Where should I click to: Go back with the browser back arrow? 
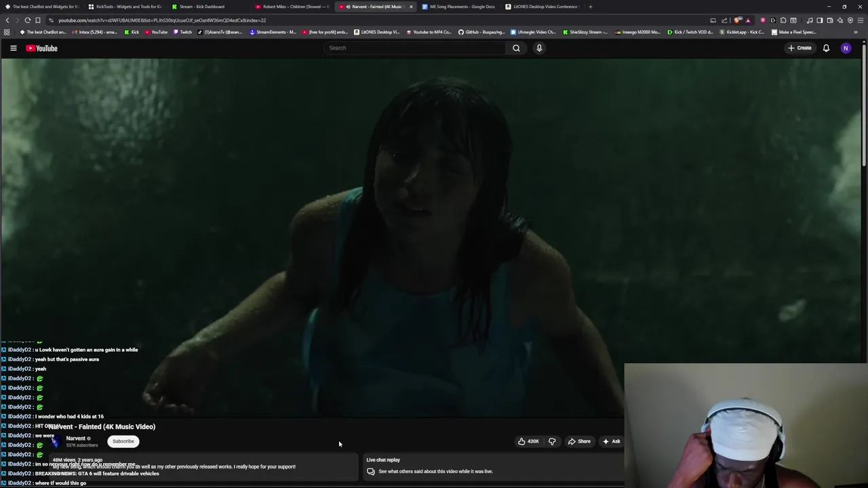(7, 20)
